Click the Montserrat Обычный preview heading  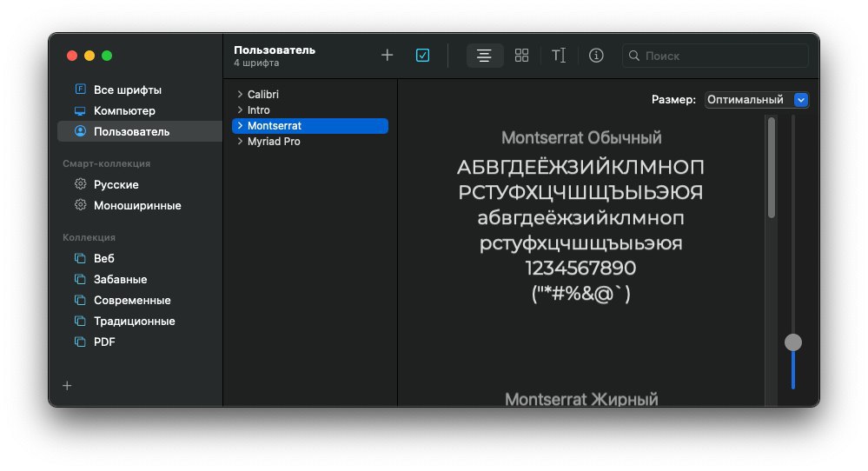(x=581, y=138)
